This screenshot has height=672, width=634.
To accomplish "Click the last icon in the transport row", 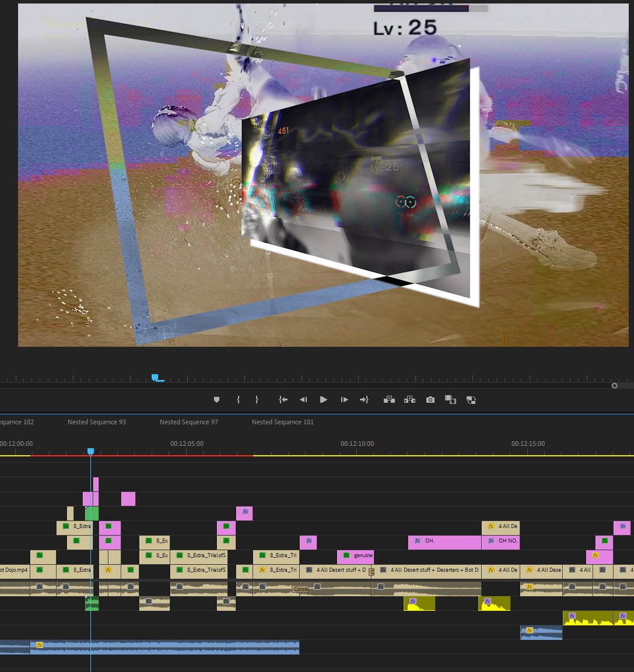I will coord(471,400).
